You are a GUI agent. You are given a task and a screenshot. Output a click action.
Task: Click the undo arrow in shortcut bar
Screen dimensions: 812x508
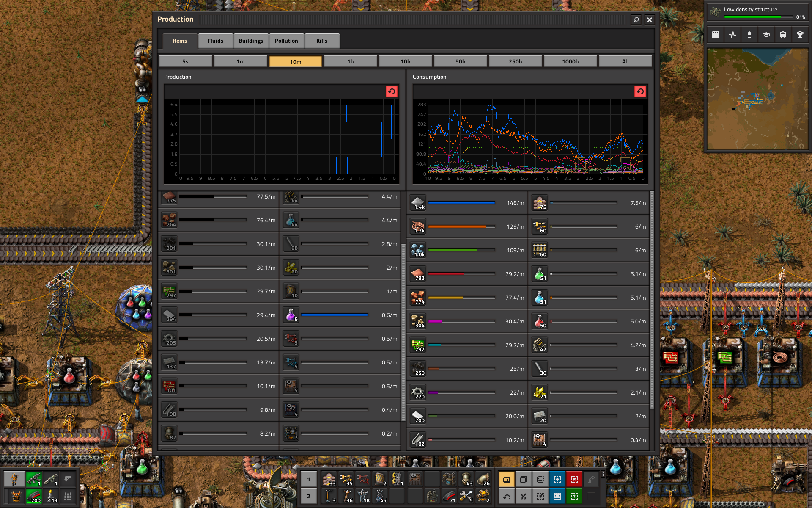tap(506, 496)
